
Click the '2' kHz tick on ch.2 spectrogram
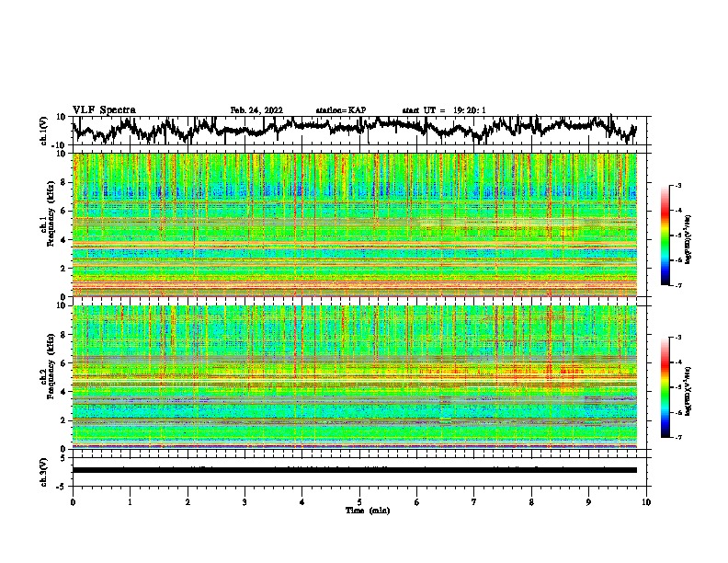[x=64, y=420]
